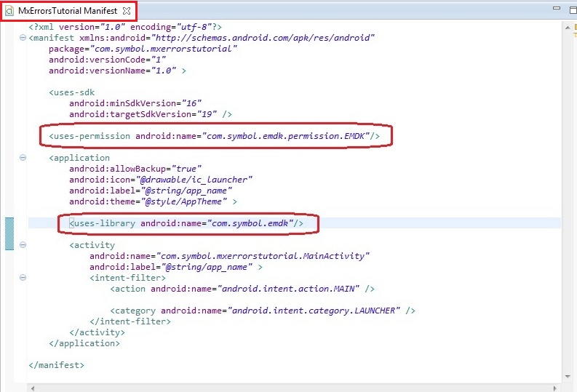
Task: Click the horizontal scrollbar left arrow
Action: tap(33, 388)
